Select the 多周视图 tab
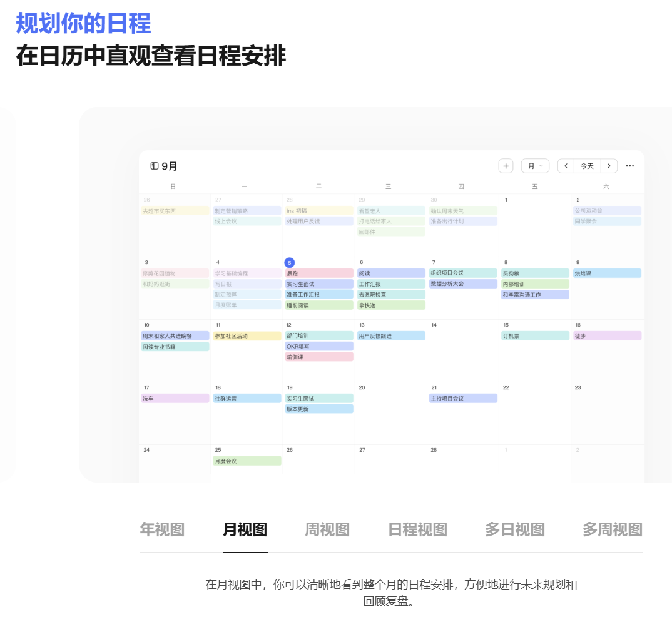The height and width of the screenshot is (639, 672). click(612, 530)
